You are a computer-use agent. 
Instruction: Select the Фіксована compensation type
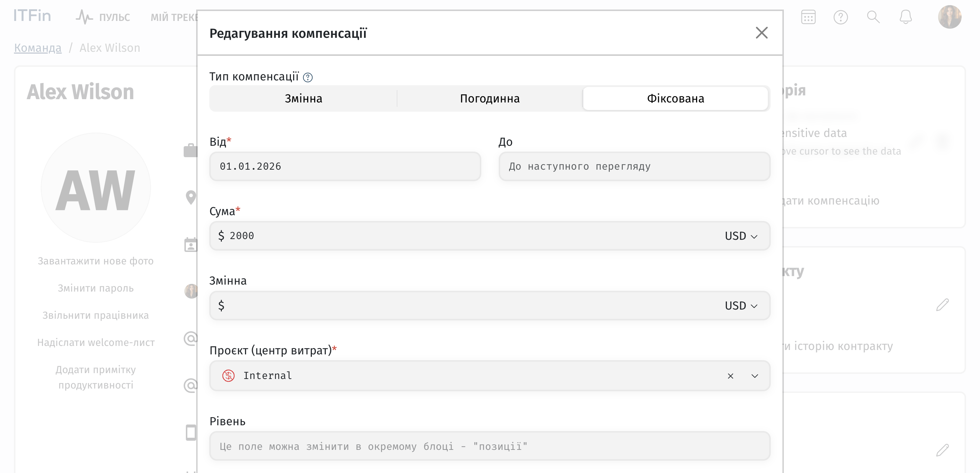(x=675, y=98)
